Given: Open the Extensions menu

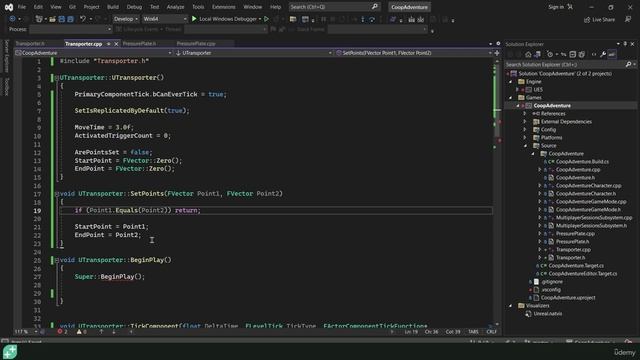Looking at the screenshot, I should coord(224,7).
